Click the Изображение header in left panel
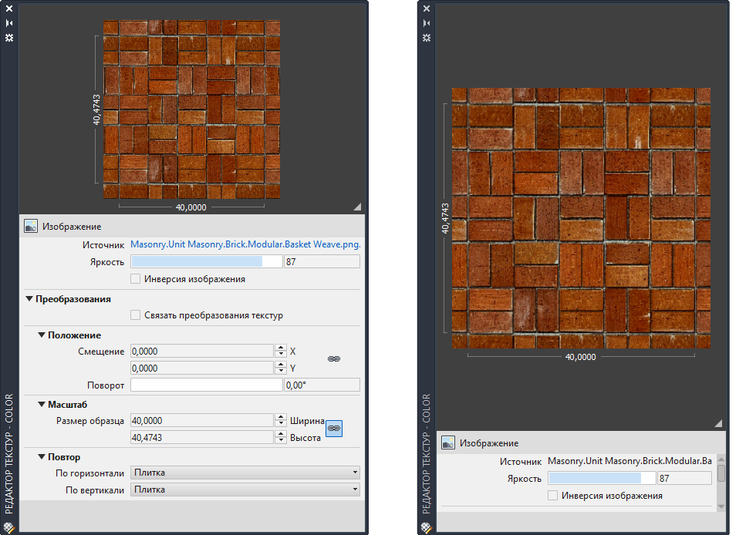Viewport: 756px width, 535px height. [x=192, y=226]
